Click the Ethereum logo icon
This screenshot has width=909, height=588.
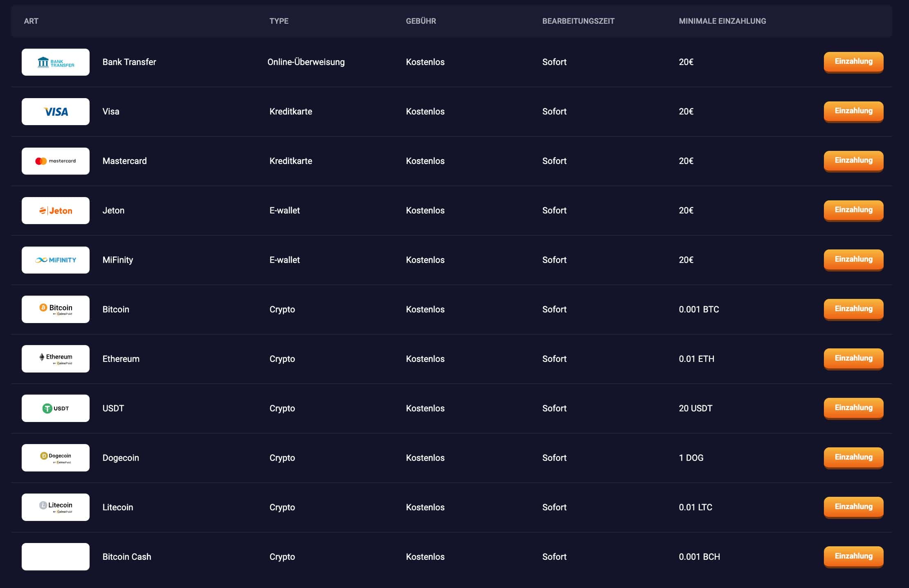[56, 359]
